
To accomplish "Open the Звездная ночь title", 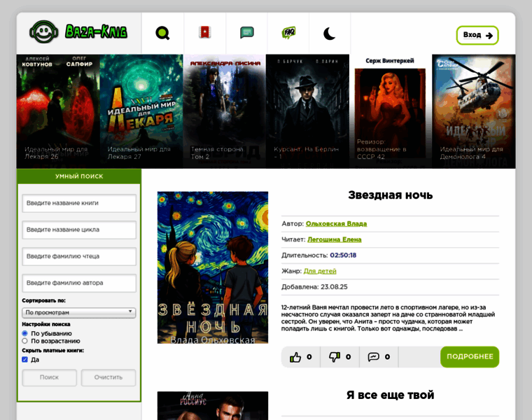I will 390,195.
